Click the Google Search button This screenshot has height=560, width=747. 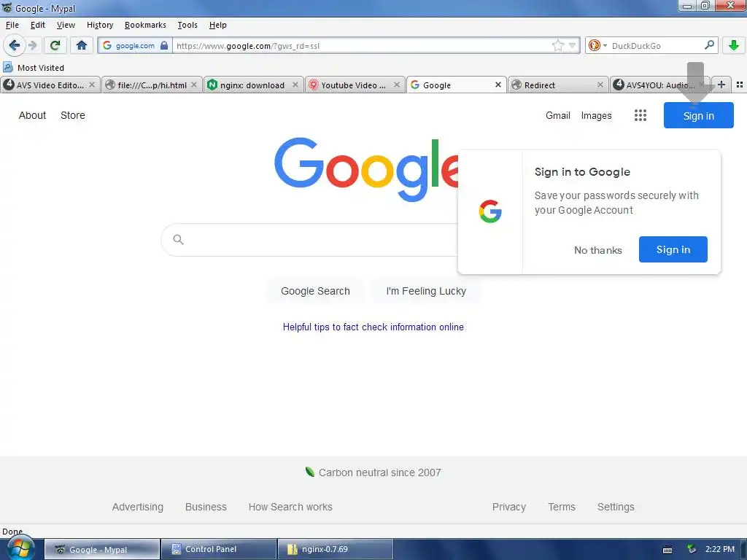tap(315, 291)
